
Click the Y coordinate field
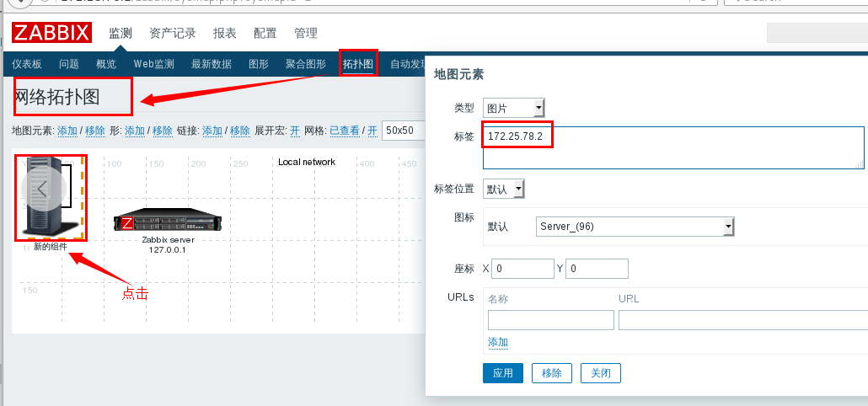pyautogui.click(x=597, y=269)
